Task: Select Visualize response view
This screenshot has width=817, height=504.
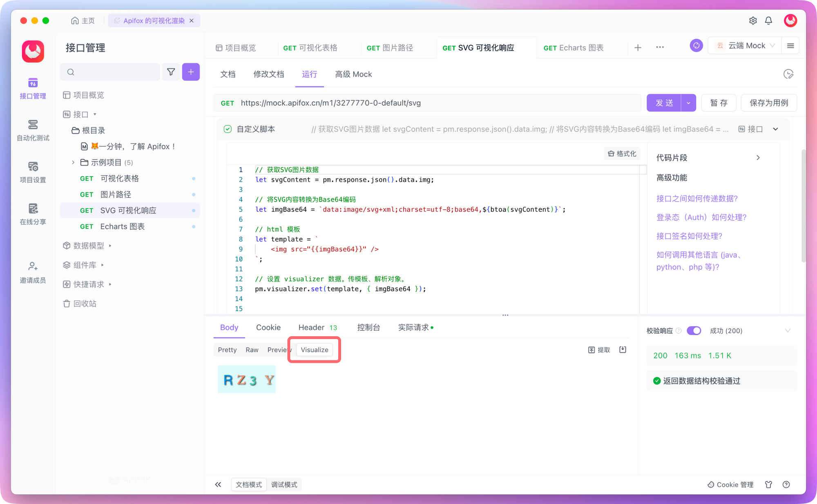Action: pos(315,350)
